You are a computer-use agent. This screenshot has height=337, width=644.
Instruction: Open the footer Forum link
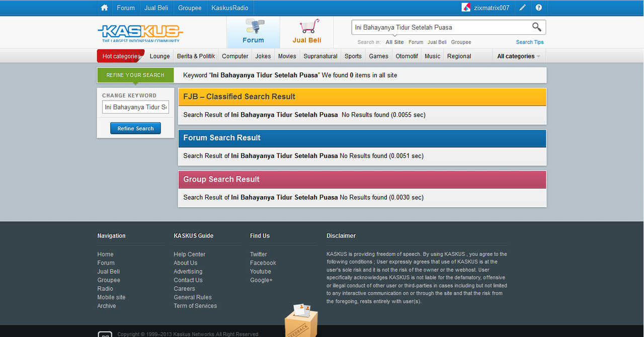106,263
